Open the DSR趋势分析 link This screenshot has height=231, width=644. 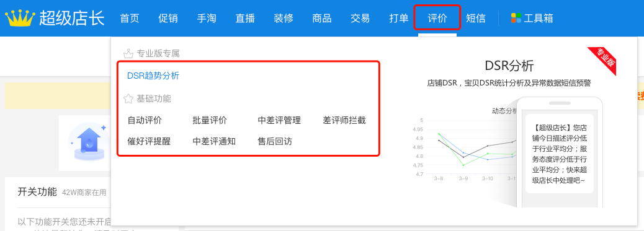point(153,76)
